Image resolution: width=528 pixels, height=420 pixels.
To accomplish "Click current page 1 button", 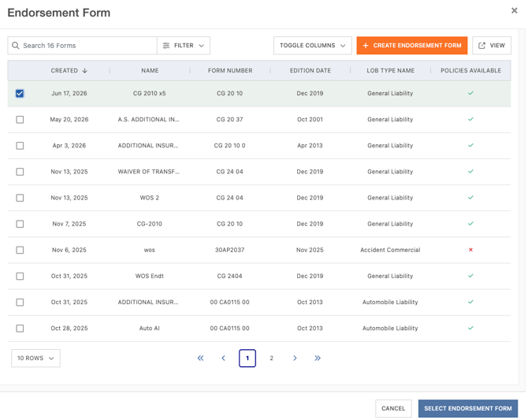I will click(247, 358).
